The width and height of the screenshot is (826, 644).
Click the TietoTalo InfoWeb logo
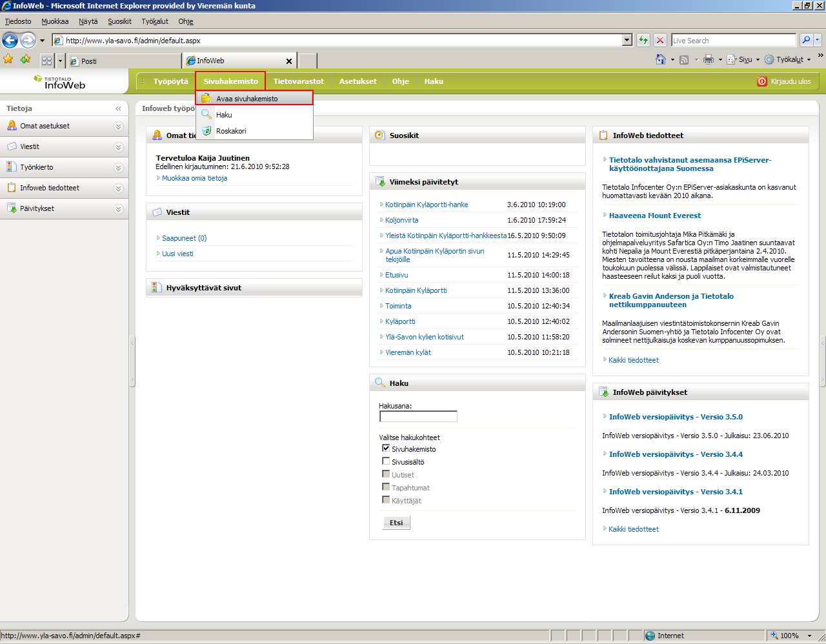60,82
